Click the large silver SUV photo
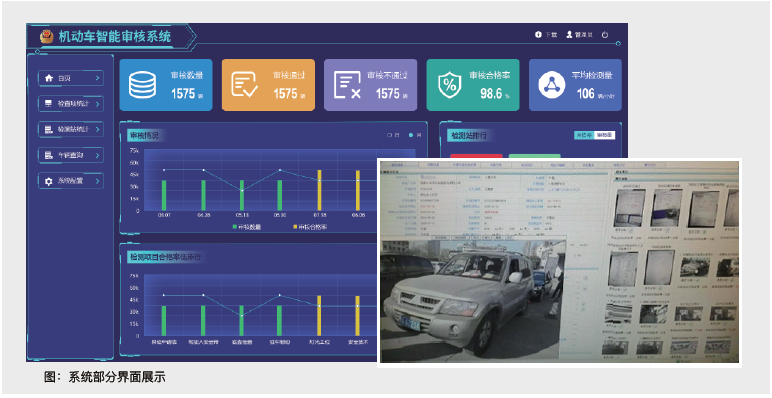772x398 pixels. [473, 299]
